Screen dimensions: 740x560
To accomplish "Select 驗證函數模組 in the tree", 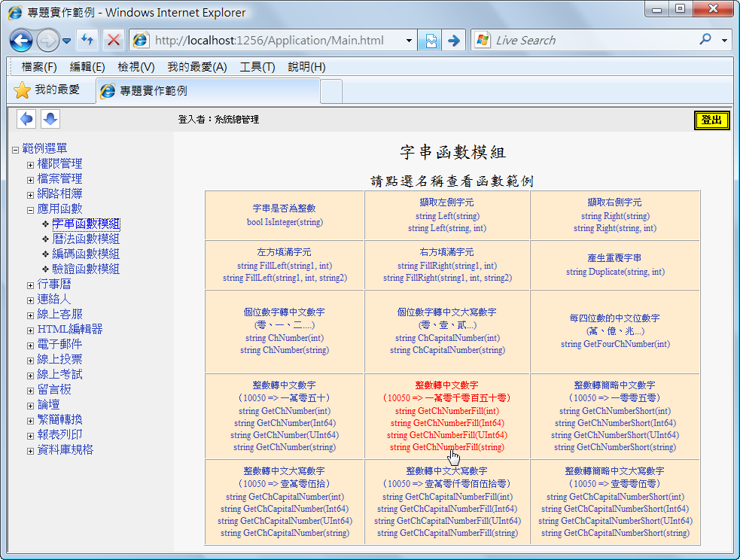I will point(86,269).
